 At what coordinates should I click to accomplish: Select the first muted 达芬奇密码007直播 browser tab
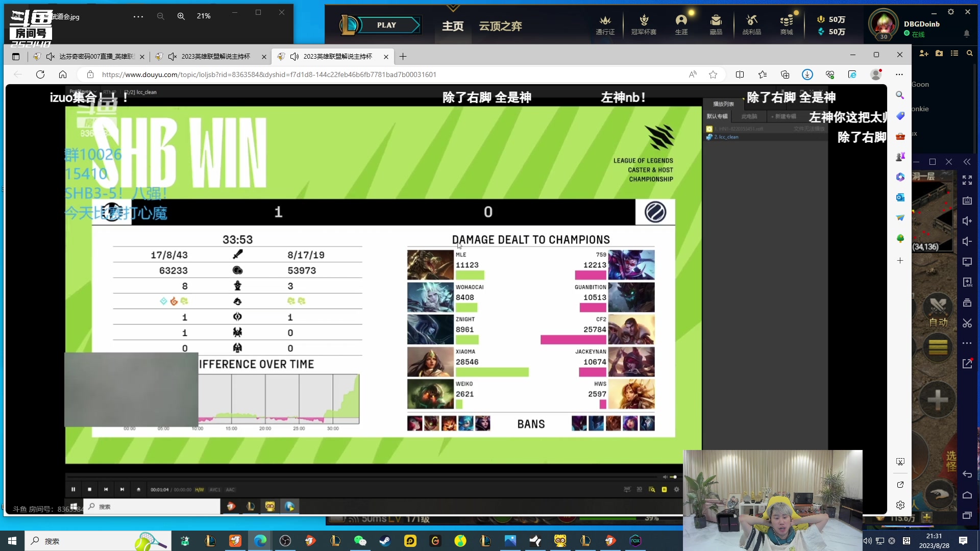89,57
